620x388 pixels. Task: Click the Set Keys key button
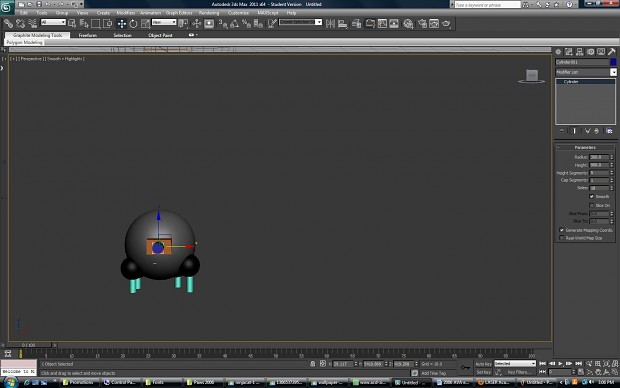click(465, 367)
